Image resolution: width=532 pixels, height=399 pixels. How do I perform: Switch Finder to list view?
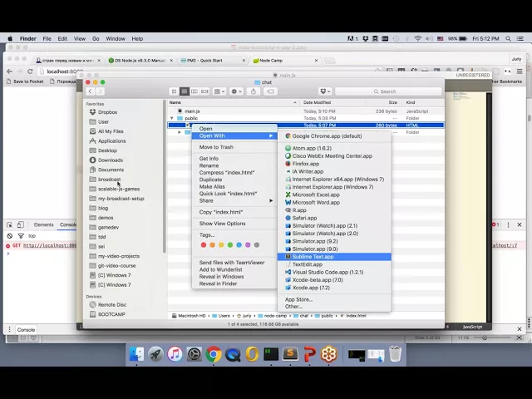click(185, 91)
